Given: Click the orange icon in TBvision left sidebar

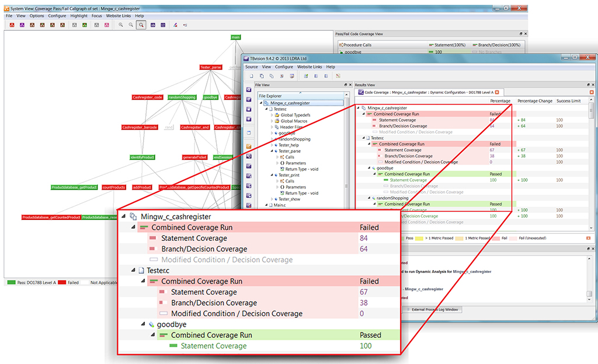Looking at the screenshot, I should click(248, 146).
